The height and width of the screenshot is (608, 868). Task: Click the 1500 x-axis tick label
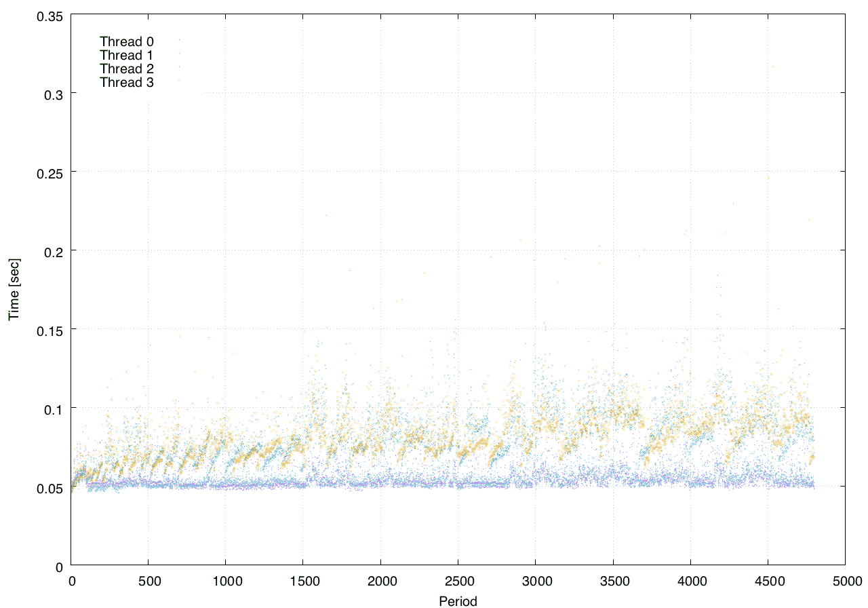coord(303,581)
